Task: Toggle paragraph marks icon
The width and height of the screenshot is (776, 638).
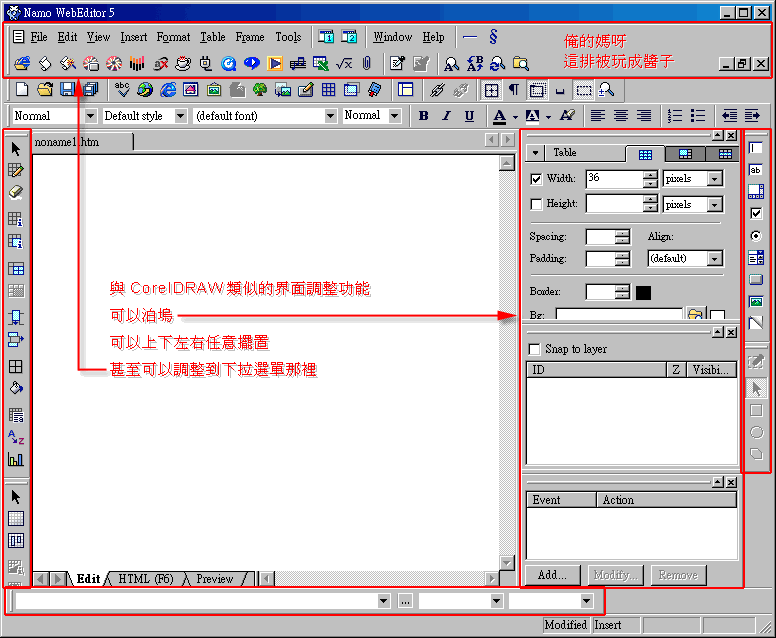Action: [514, 90]
